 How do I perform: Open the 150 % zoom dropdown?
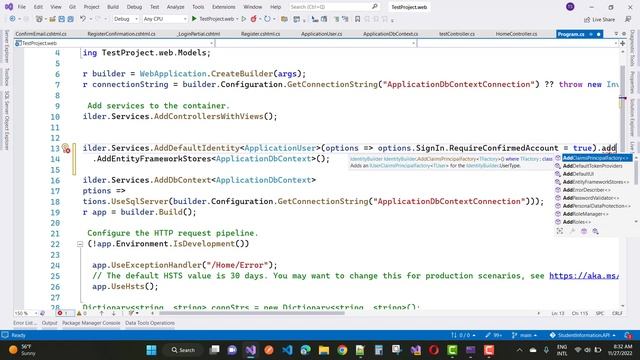coord(26,313)
